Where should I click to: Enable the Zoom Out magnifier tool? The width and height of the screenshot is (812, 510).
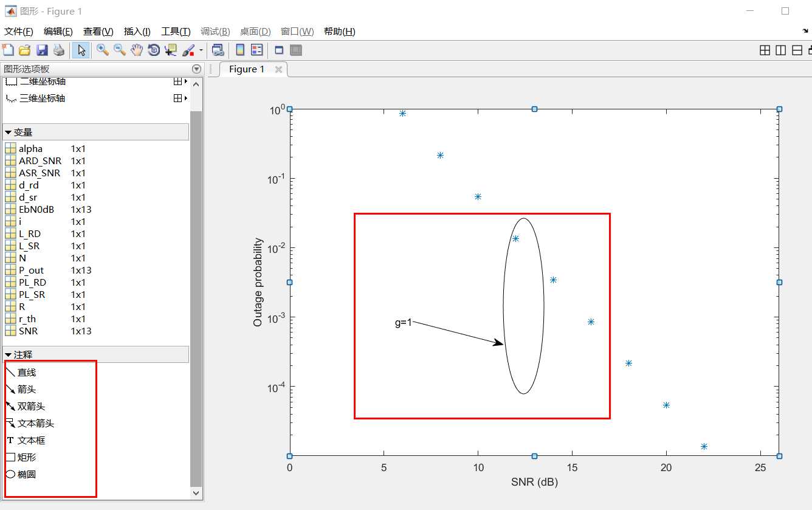pyautogui.click(x=120, y=50)
